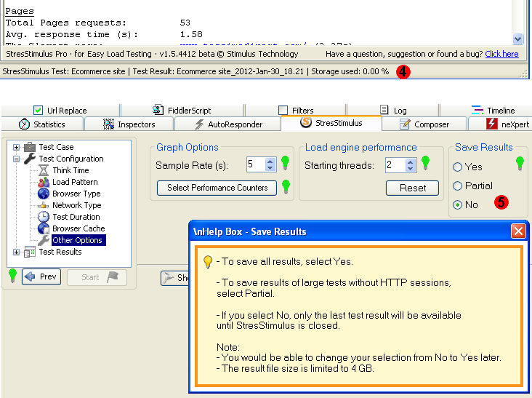
Task: Click the Network Type icon
Action: coord(44,205)
